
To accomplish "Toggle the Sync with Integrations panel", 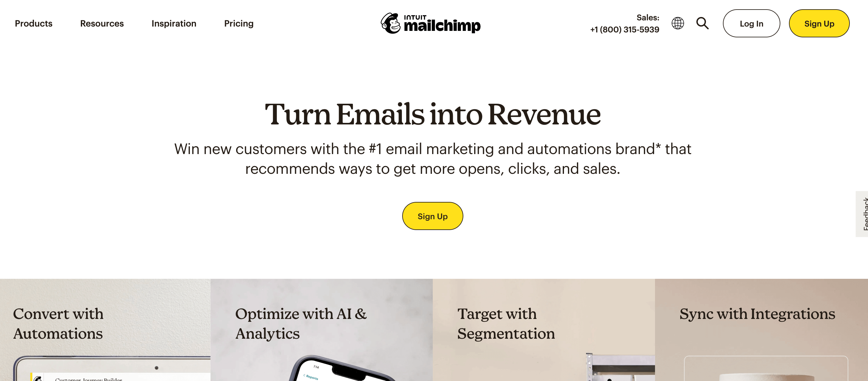I will pyautogui.click(x=758, y=313).
